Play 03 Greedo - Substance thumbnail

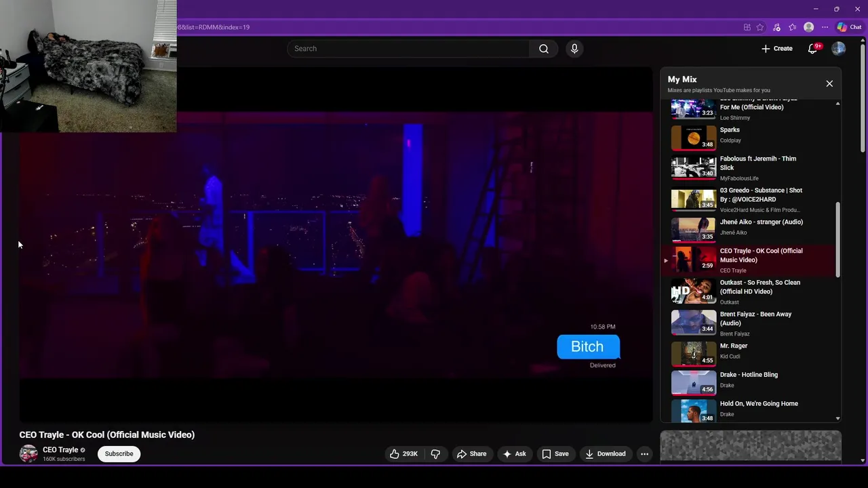pos(693,199)
